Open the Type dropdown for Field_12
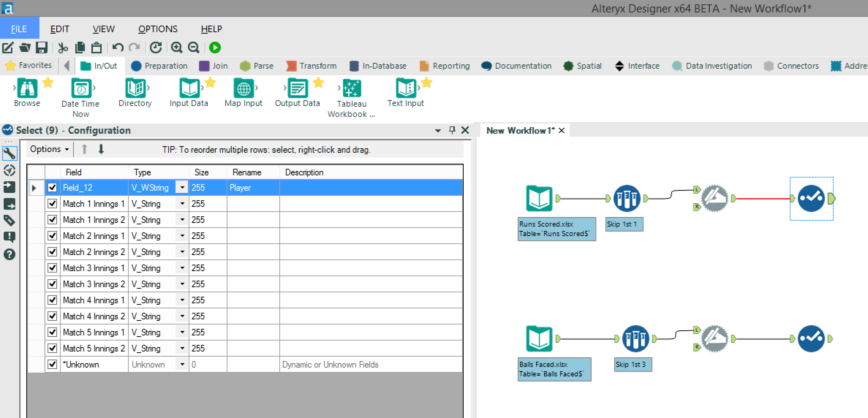Screen dimensions: 868x418 182,187
